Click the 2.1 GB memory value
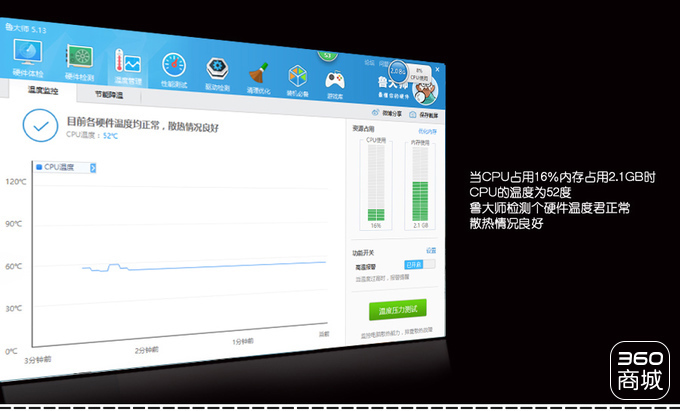Viewport: 680px width, 411px height. (420, 225)
